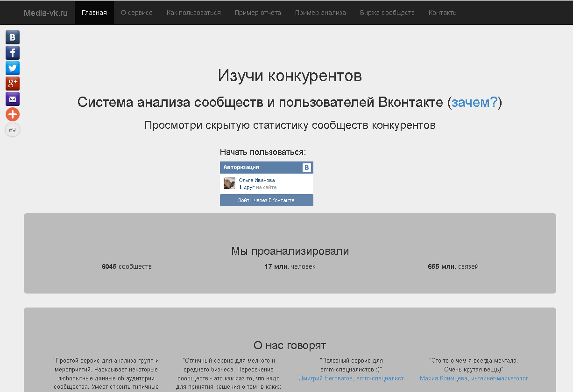Click the зачем? link in heading
This screenshot has width=573, height=392.
tap(474, 102)
